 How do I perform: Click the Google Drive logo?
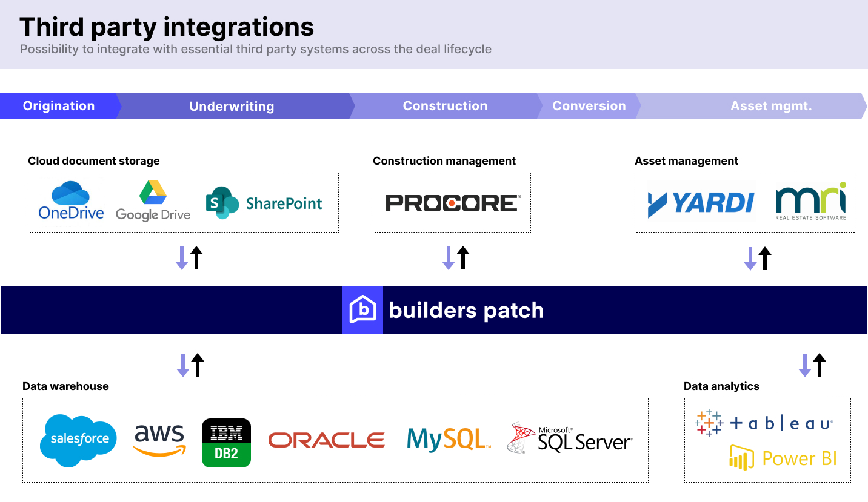click(x=153, y=201)
